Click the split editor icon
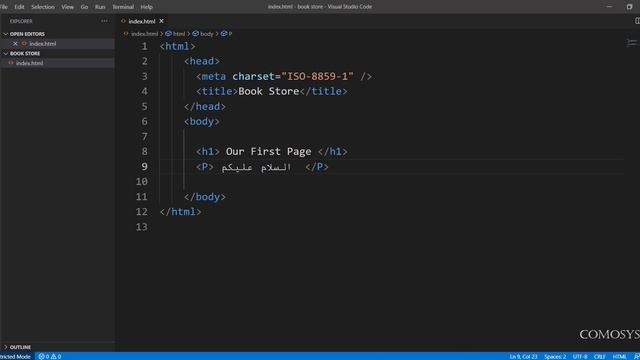Image resolution: width=640 pixels, height=360 pixels. [637, 21]
